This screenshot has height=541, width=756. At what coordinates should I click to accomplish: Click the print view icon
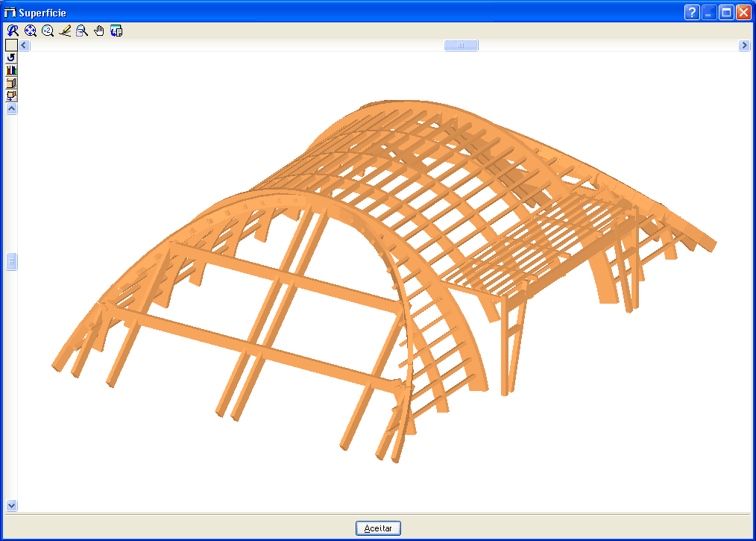pyautogui.click(x=116, y=31)
